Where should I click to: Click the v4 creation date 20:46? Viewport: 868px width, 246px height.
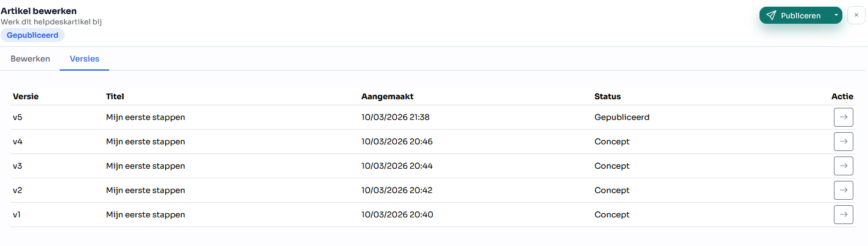tap(397, 141)
